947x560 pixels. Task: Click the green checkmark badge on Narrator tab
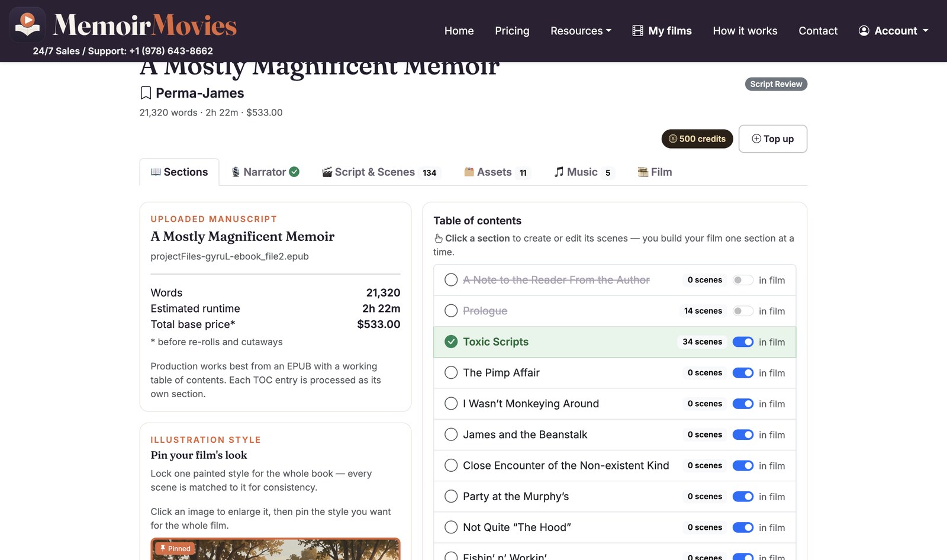click(294, 172)
